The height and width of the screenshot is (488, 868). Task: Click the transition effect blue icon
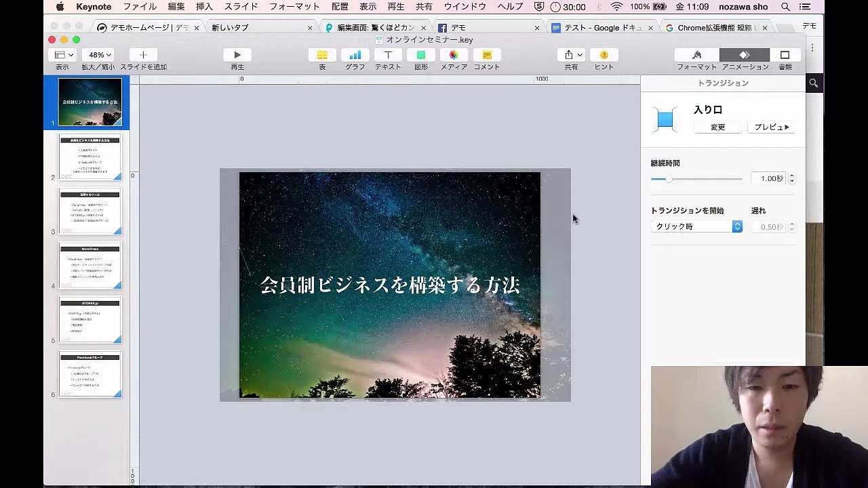[x=665, y=120]
